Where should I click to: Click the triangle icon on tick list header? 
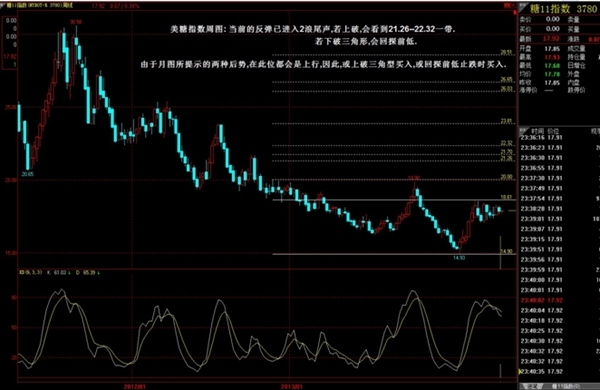click(x=523, y=131)
